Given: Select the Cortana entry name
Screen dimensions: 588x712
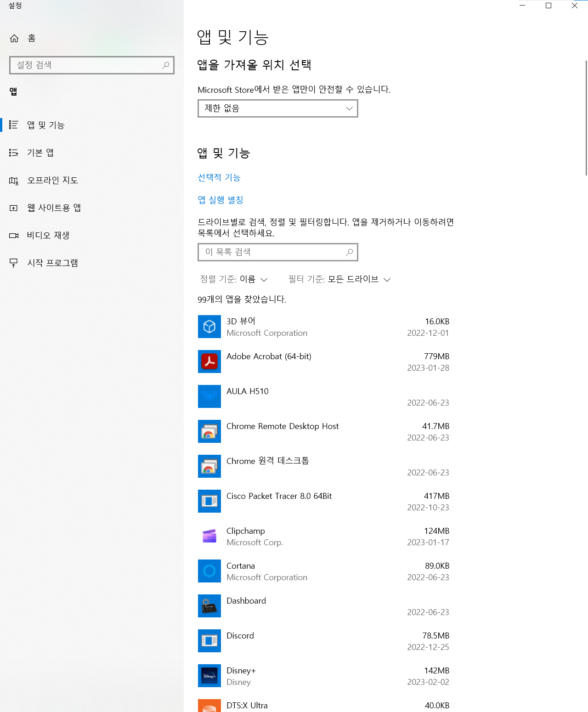Looking at the screenshot, I should click(241, 566).
